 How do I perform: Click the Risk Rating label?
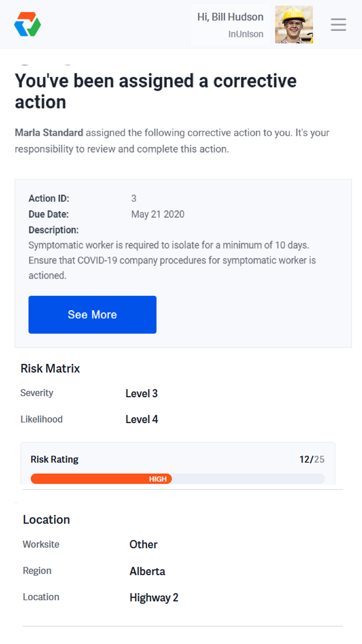click(55, 459)
